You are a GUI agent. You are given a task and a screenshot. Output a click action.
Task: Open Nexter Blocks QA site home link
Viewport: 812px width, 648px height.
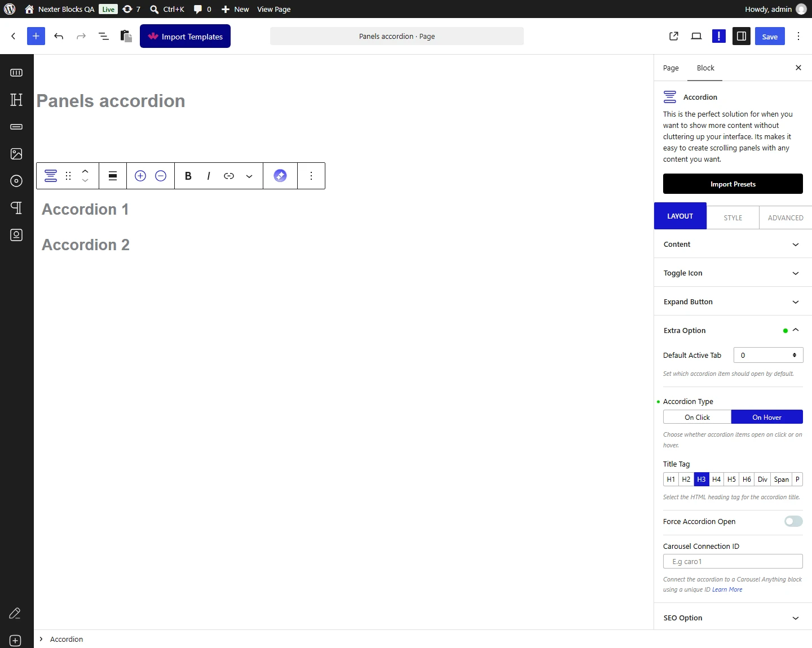click(60, 9)
